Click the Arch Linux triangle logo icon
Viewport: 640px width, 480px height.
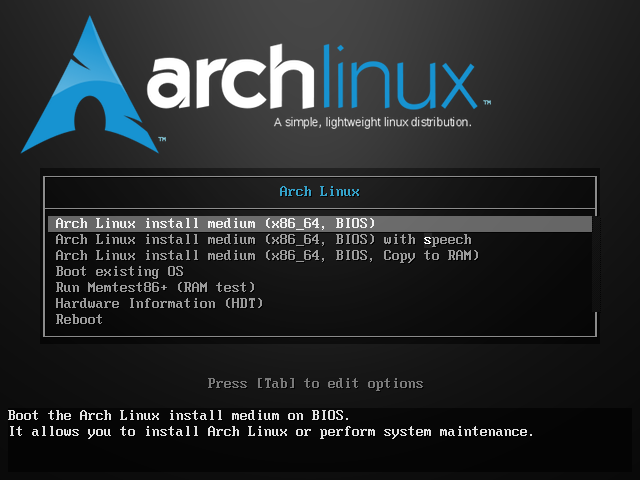pyautogui.click(x=90, y=86)
